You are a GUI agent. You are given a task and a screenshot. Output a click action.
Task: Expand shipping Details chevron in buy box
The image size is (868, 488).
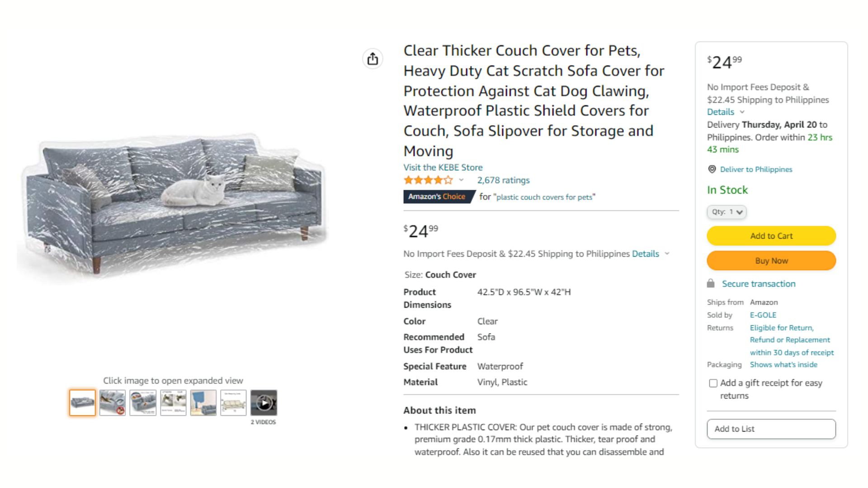point(742,112)
